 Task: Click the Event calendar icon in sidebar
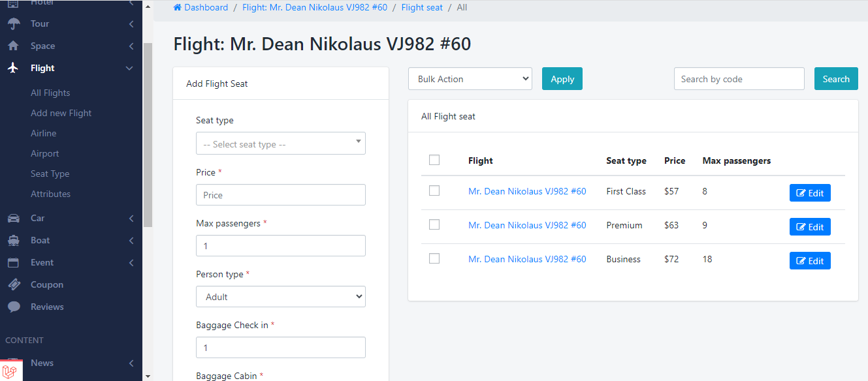[x=13, y=262]
